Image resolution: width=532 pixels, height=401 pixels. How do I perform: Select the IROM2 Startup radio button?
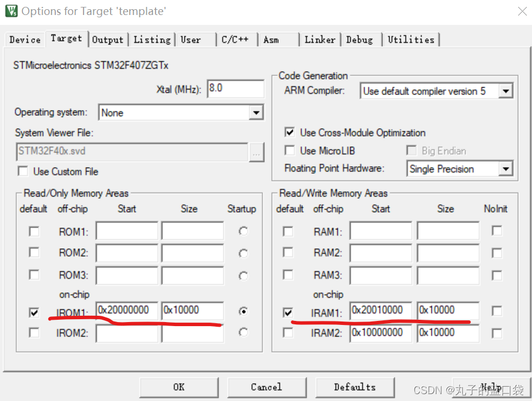point(244,332)
